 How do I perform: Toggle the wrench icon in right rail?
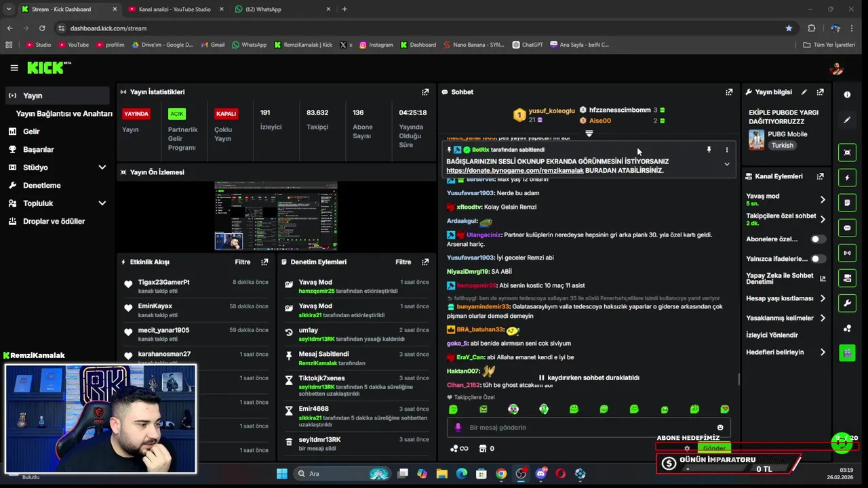tap(847, 303)
